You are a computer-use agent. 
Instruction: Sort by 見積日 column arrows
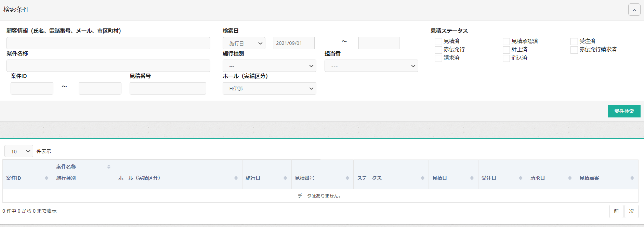point(472,178)
